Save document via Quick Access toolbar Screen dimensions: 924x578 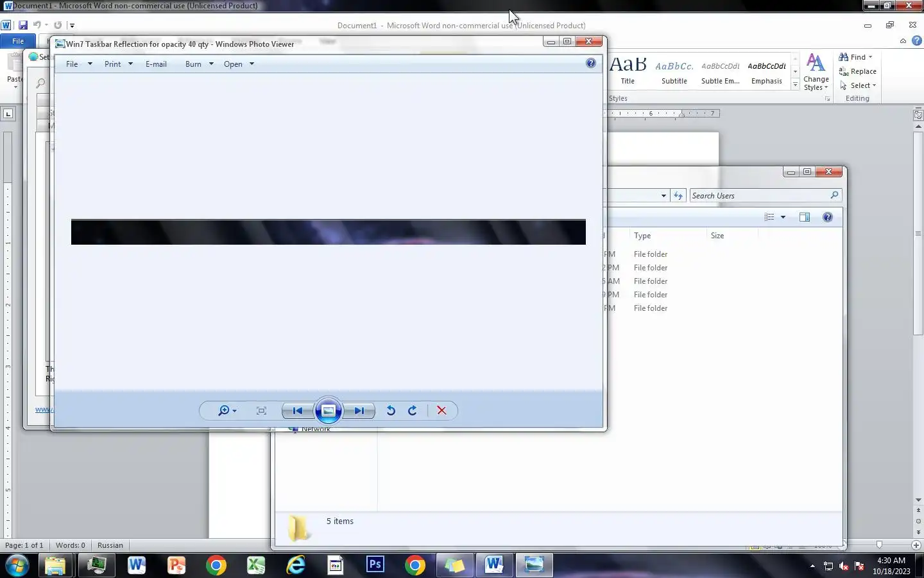pyautogui.click(x=23, y=25)
